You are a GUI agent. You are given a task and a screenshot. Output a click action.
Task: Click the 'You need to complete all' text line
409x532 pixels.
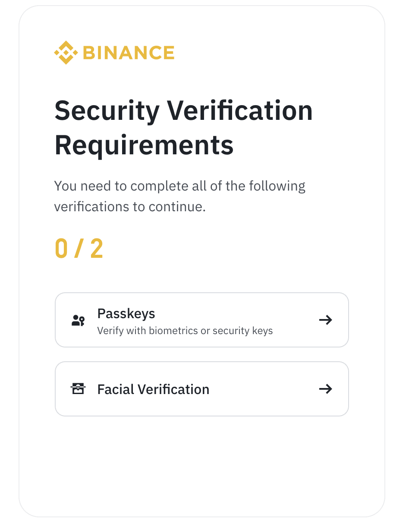(179, 186)
